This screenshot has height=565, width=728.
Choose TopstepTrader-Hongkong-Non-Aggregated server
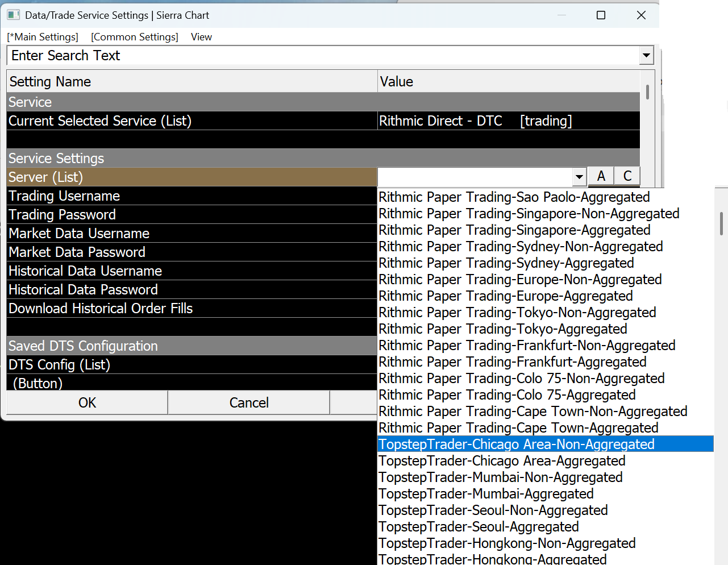click(x=546, y=543)
